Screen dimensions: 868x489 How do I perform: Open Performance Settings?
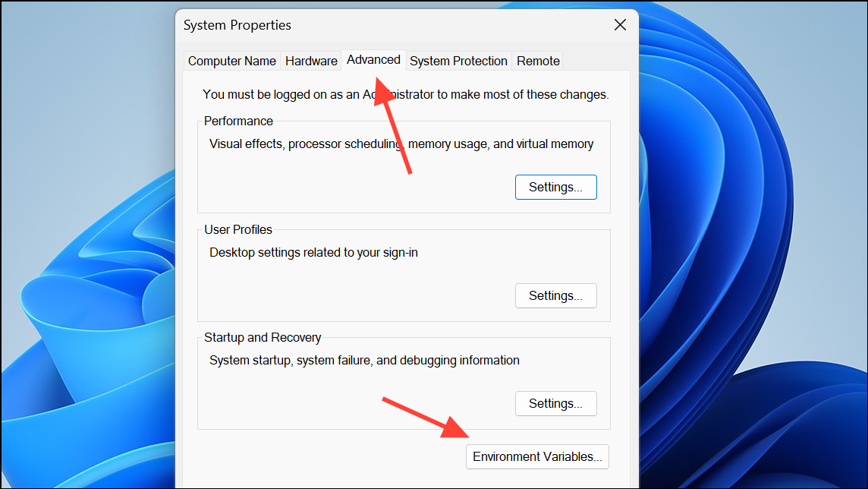coord(555,187)
